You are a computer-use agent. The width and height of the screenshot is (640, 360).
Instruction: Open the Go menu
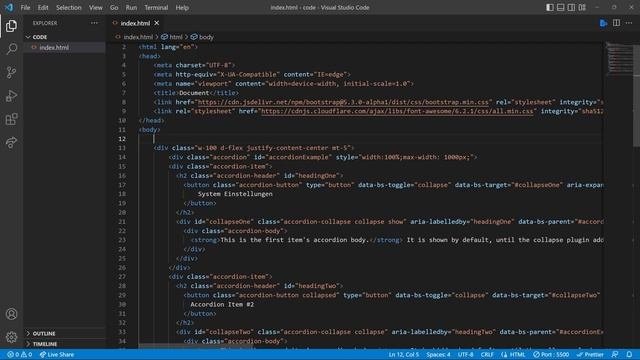pyautogui.click(x=114, y=7)
